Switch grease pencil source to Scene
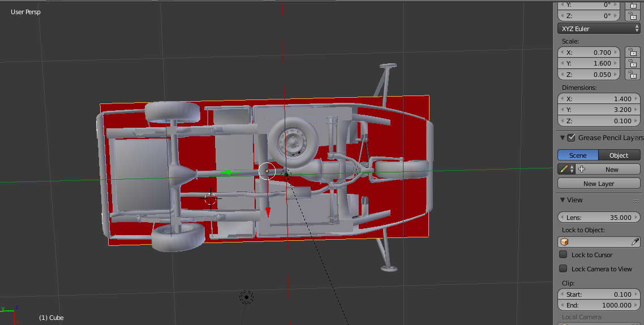The image size is (644, 325). [x=577, y=155]
